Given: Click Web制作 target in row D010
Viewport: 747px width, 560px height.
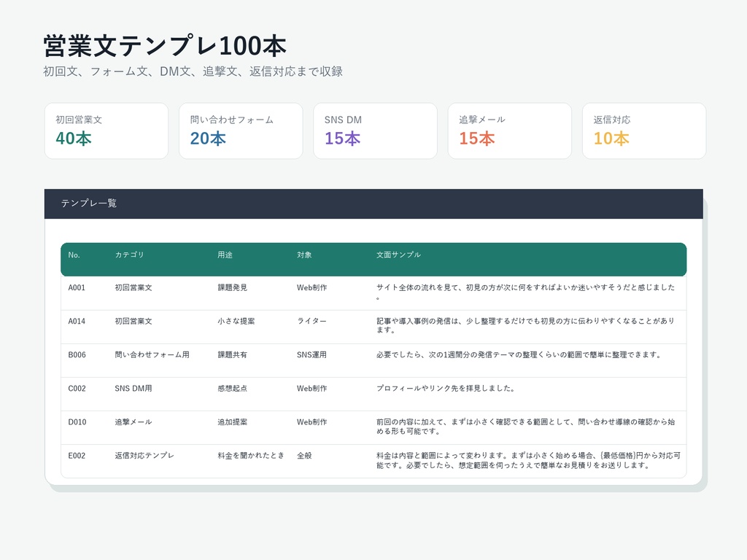Looking at the screenshot, I should pyautogui.click(x=312, y=422).
